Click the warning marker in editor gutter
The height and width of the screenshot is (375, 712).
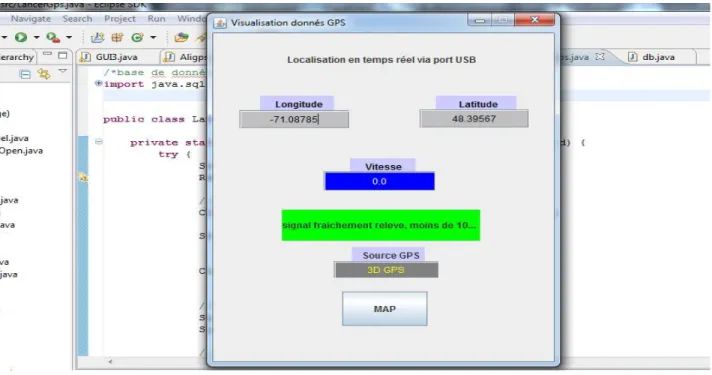click(x=83, y=178)
